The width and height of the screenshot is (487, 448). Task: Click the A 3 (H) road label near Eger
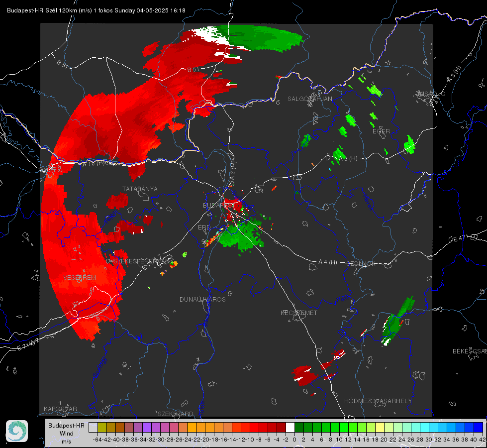(x=348, y=158)
